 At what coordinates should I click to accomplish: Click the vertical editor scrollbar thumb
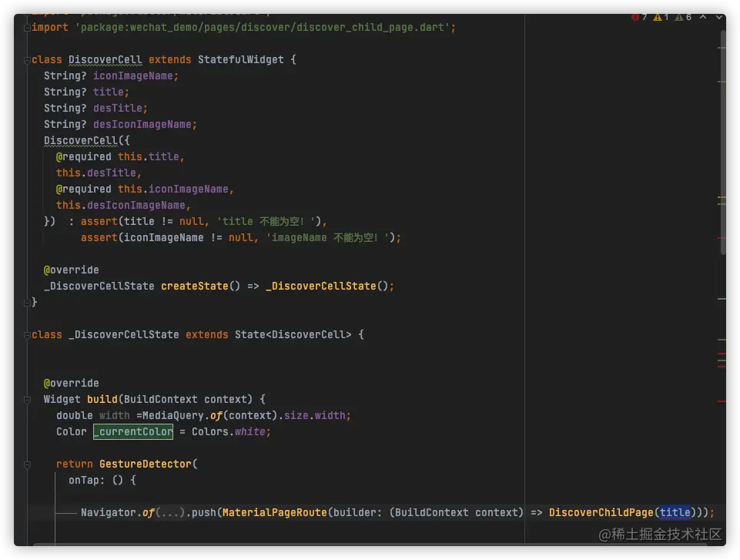pyautogui.click(x=723, y=142)
